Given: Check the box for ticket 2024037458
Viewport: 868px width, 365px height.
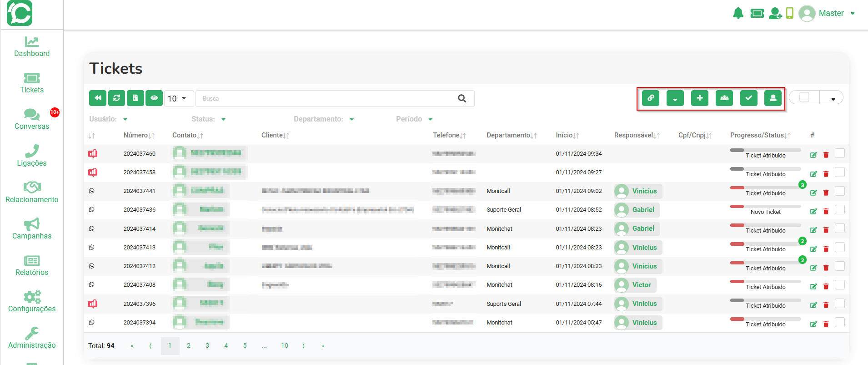Looking at the screenshot, I should (x=840, y=172).
